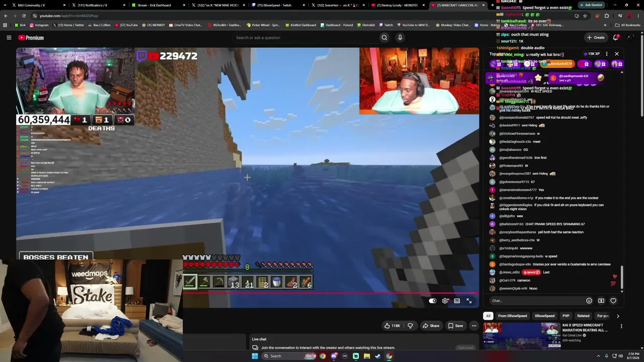This screenshot has height=362, width=644.
Task: Go back in the browser
Action: (6, 16)
